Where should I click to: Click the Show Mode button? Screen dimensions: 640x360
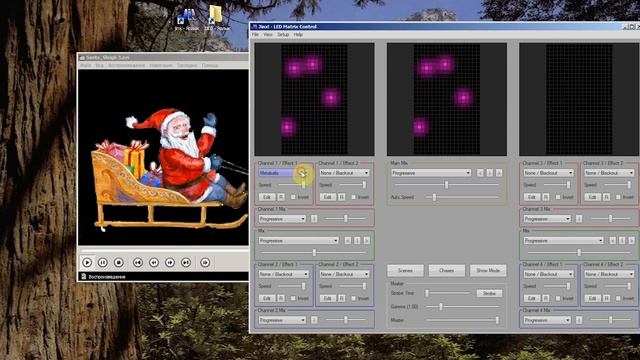488,271
